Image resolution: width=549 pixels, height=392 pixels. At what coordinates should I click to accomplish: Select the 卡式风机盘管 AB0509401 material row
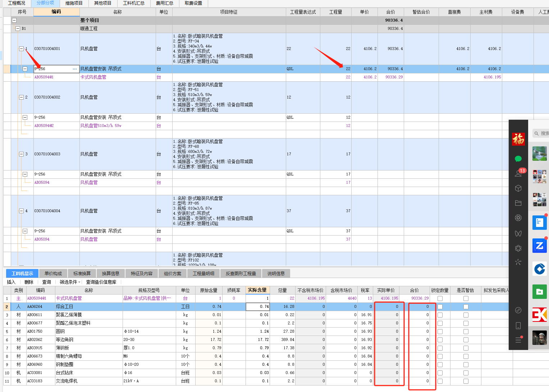click(256, 298)
